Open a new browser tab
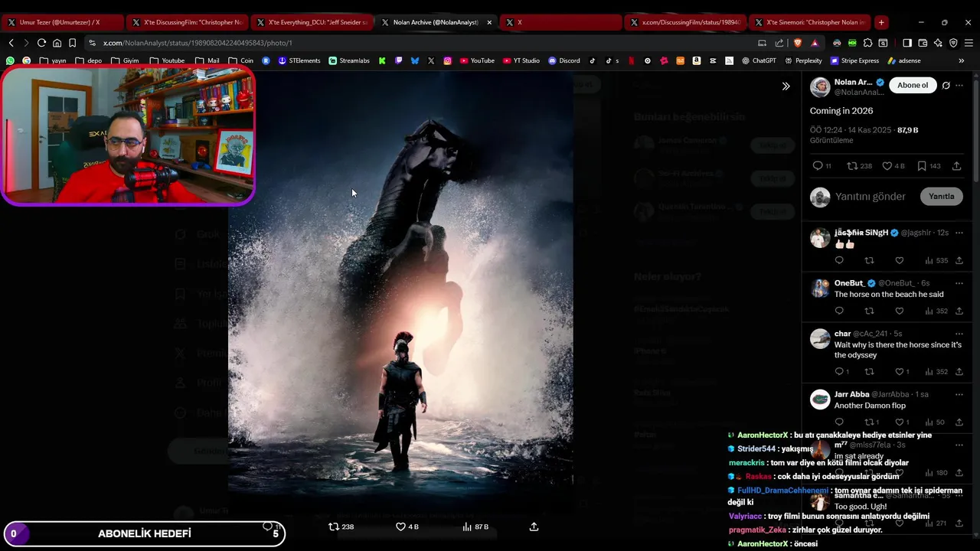980x551 pixels. [x=881, y=22]
